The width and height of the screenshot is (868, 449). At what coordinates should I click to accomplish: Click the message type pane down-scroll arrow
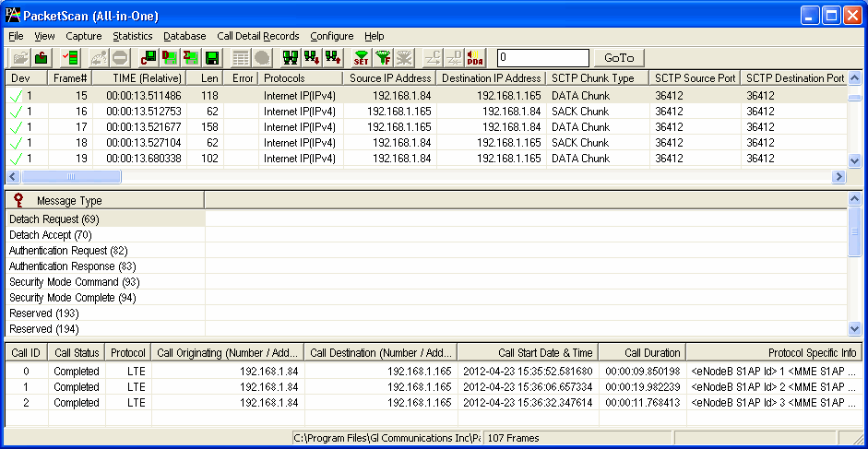(854, 328)
